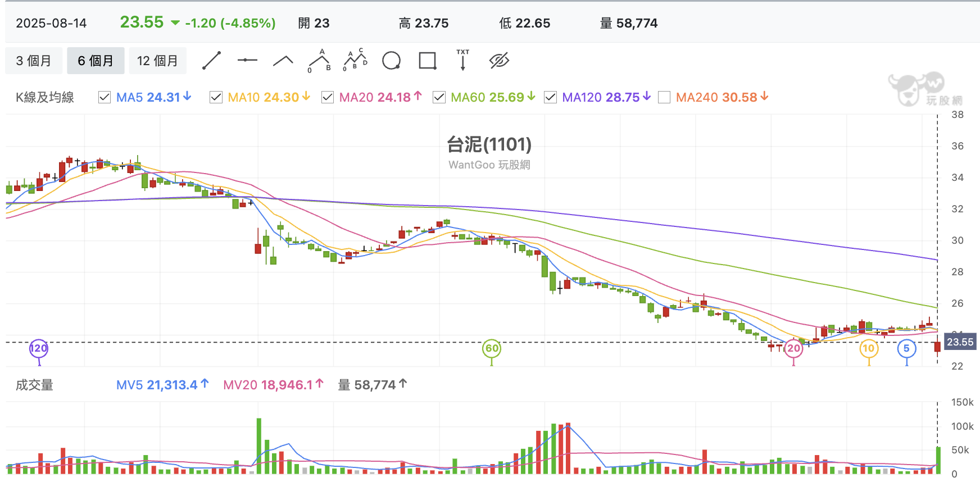Uncheck the MA60 moving average checkbox
The height and width of the screenshot is (482, 980).
439,97
